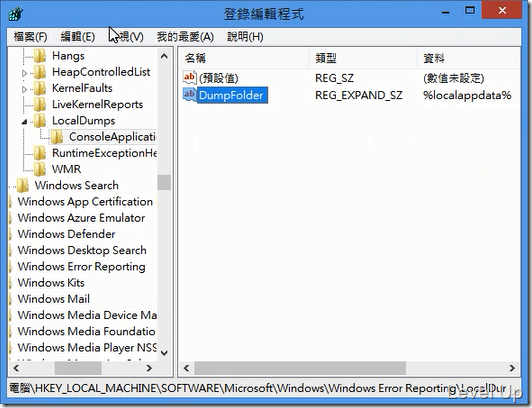The width and height of the screenshot is (532, 408).
Task: Click the tree pane scroll left arrow
Action: coord(16,368)
